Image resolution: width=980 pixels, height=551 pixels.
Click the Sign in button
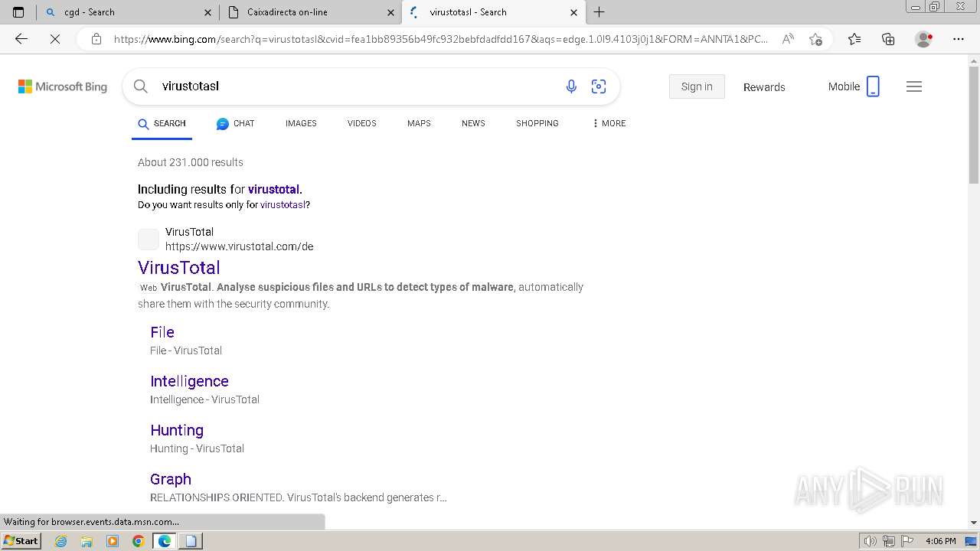(x=697, y=86)
